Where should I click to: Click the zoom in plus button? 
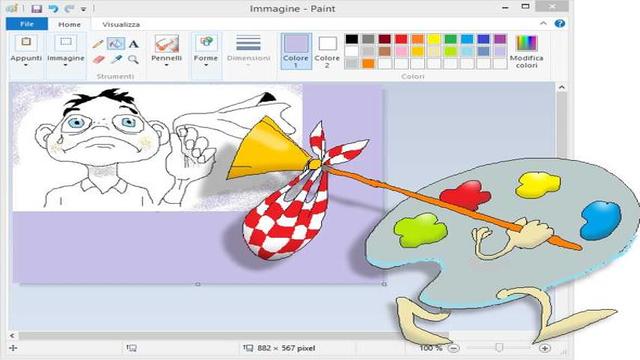pyautogui.click(x=545, y=348)
